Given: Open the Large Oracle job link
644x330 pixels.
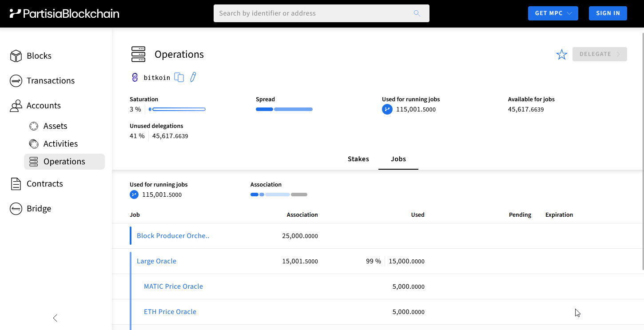Looking at the screenshot, I should coord(156,261).
